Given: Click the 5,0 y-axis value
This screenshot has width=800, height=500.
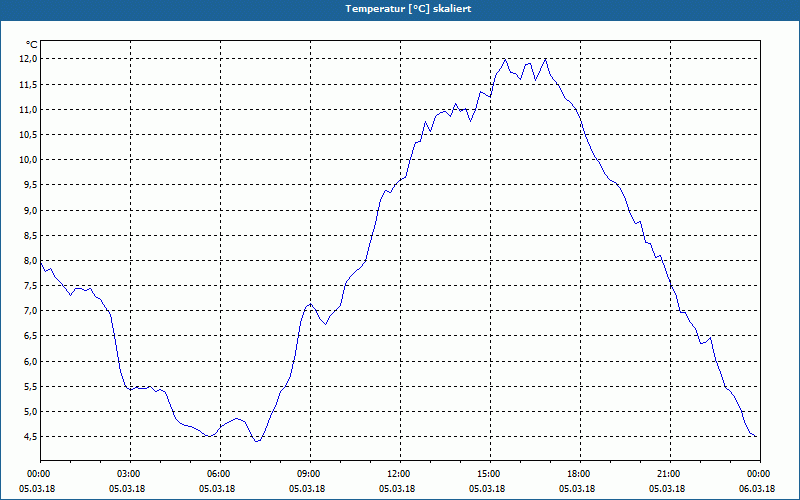Looking at the screenshot, I should point(30,411).
